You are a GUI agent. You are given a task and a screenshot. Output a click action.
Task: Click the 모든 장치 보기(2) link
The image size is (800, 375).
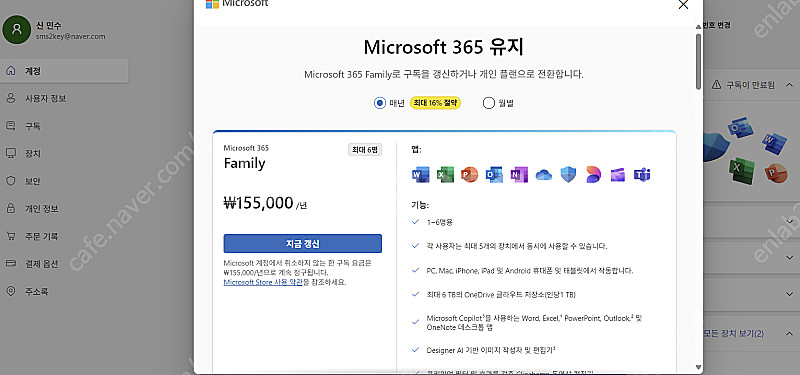tap(734, 334)
